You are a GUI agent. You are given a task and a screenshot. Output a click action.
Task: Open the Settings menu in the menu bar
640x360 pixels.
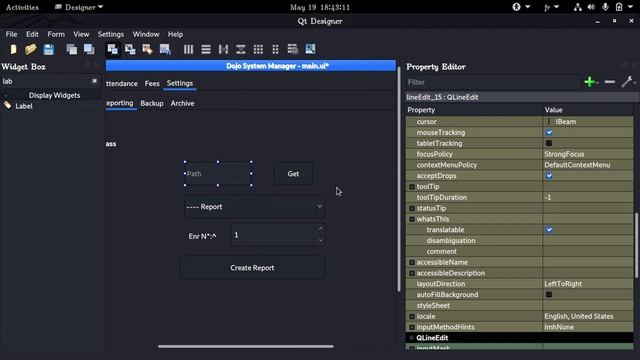pos(111,34)
